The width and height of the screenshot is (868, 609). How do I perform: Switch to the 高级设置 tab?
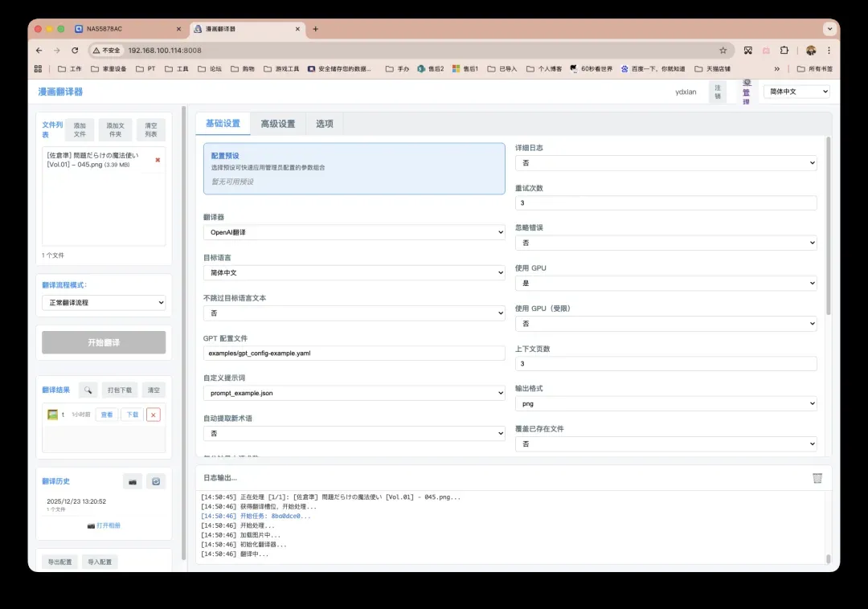(x=277, y=124)
